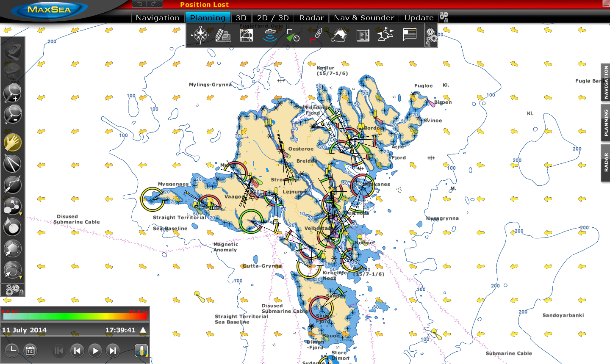Image resolution: width=610 pixels, height=364 pixels.
Task: Step forward one time interval
Action: (113, 350)
